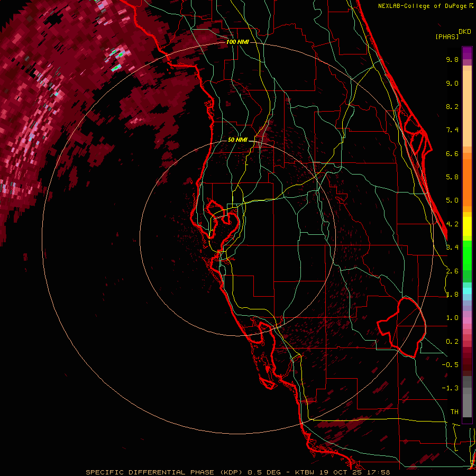This screenshot has height=476, width=476.
Task: Select the 1.0 value on the color scale
Action: pos(452,318)
